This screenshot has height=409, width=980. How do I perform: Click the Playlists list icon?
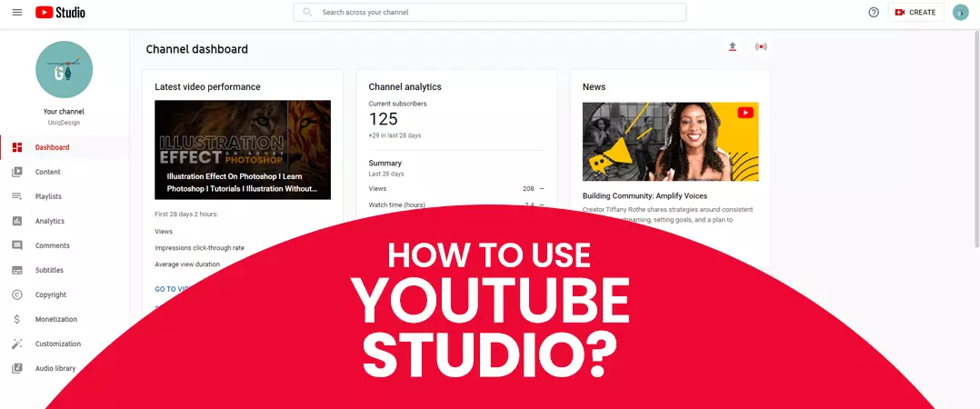[x=17, y=196]
